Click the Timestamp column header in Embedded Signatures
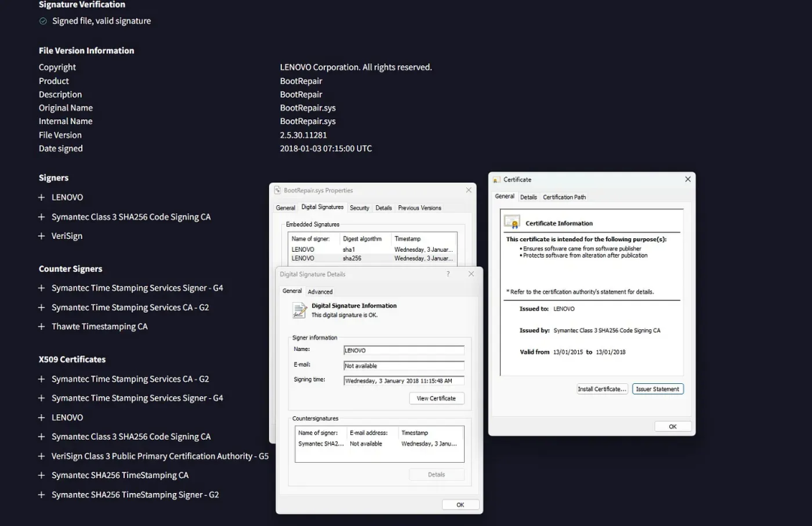 (408, 239)
